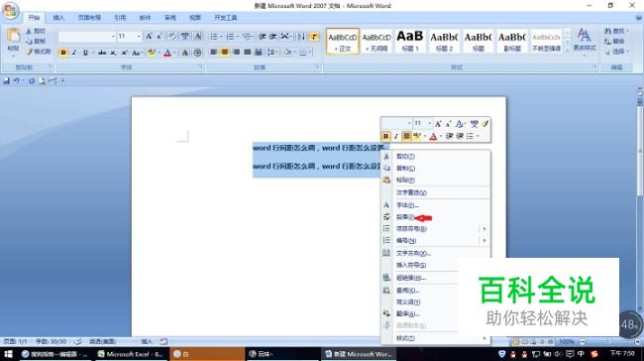The width and height of the screenshot is (644, 361).
Task: Increase indent in ribbon paragraph group
Action: pyautogui.click(x=272, y=37)
